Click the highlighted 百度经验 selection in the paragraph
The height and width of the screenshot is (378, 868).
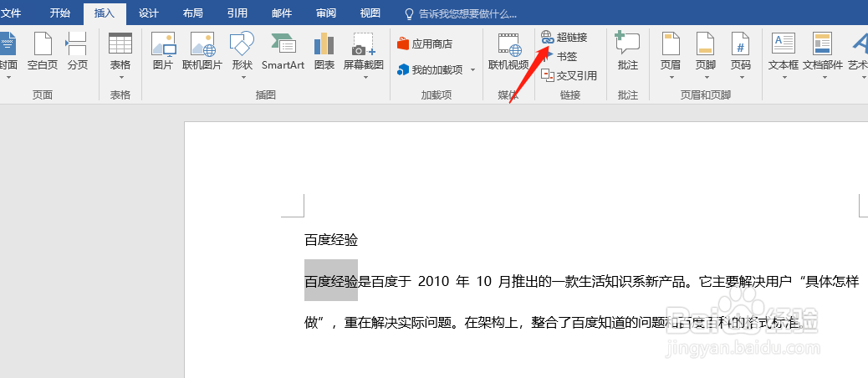point(331,281)
